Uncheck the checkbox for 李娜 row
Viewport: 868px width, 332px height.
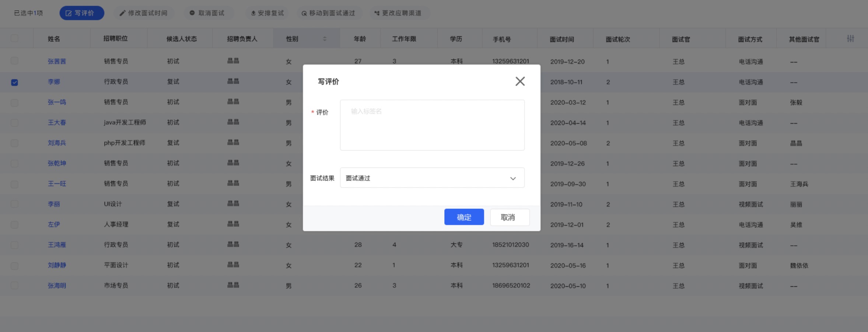click(x=14, y=82)
